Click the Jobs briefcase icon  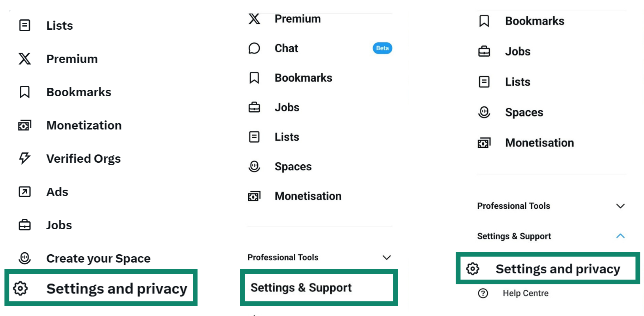point(24,225)
